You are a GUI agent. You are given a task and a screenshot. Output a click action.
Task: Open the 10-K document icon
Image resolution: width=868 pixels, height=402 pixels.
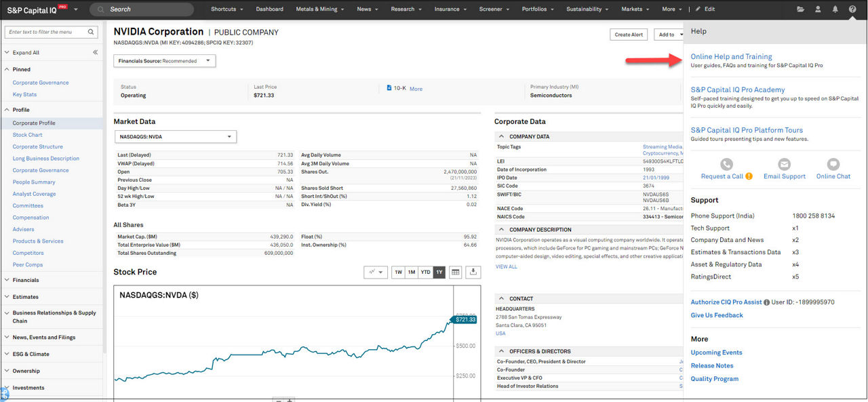pos(389,88)
